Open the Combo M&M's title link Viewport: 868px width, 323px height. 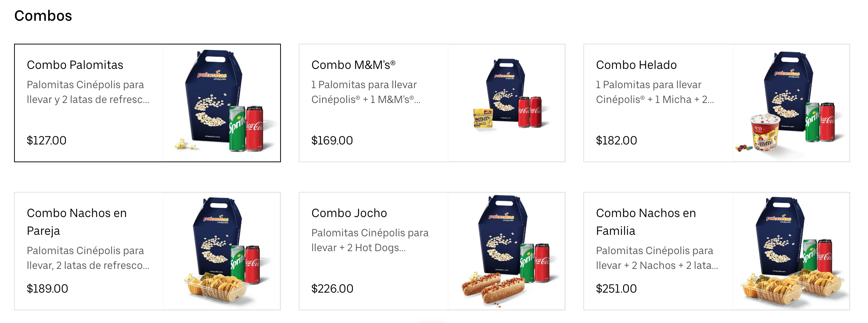click(x=353, y=65)
